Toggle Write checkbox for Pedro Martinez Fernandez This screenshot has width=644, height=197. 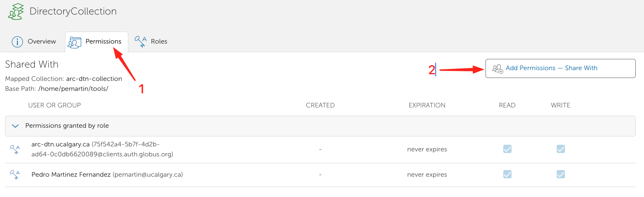point(560,175)
